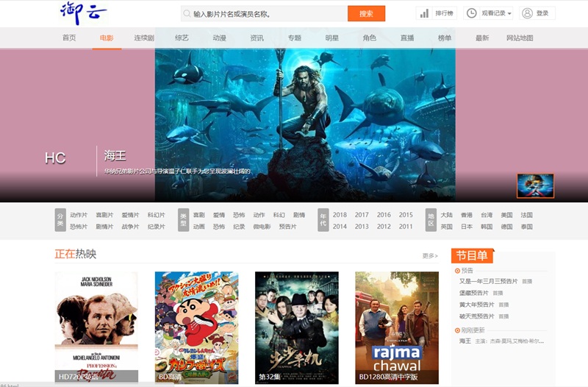Go to the 首页 nav tab
The width and height of the screenshot is (588, 387).
[x=69, y=38]
